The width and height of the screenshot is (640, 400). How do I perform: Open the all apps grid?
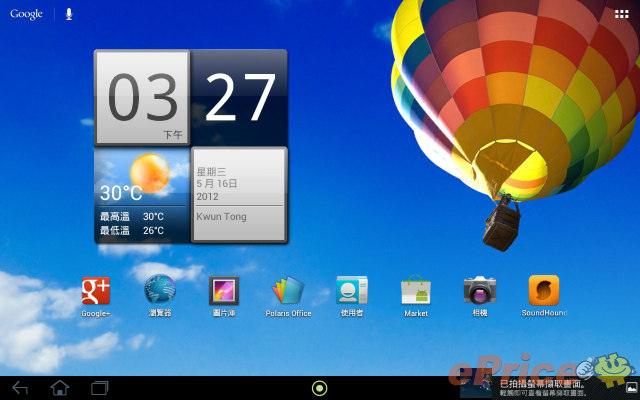(x=622, y=14)
